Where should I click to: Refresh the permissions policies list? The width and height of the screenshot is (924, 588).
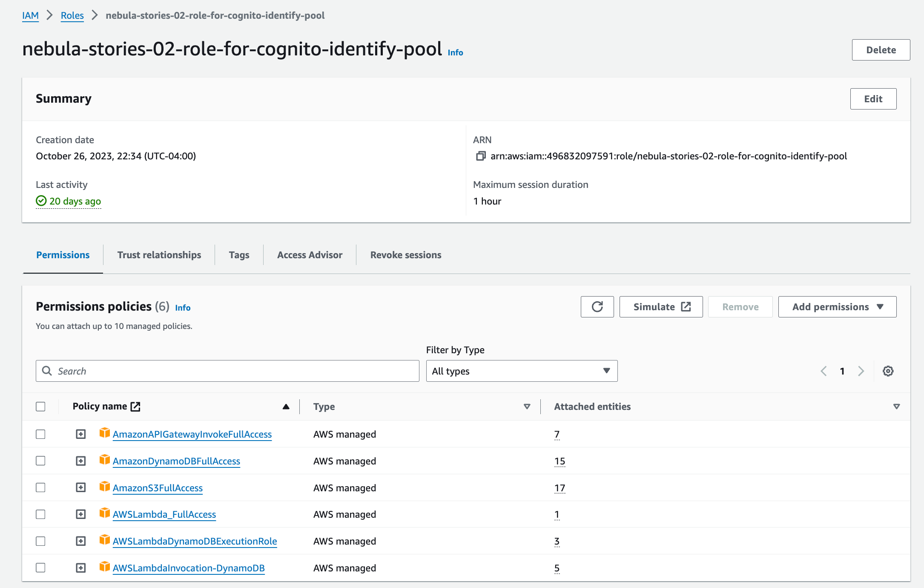click(597, 306)
